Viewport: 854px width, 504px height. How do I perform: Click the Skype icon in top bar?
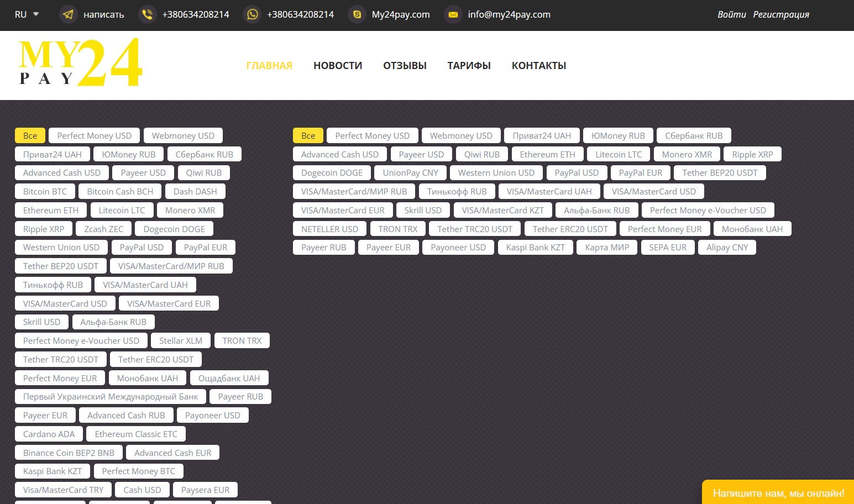click(x=357, y=14)
